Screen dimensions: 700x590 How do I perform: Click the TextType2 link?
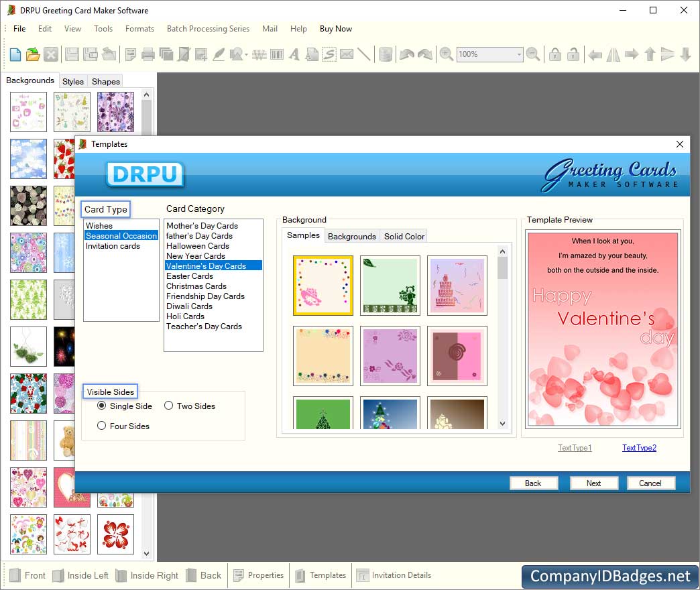[x=639, y=448]
